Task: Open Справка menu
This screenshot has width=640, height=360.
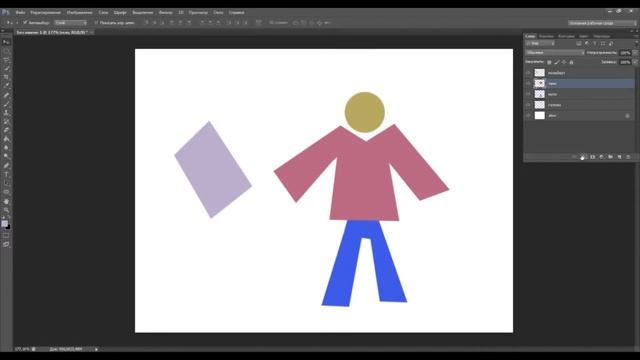Action: point(236,13)
